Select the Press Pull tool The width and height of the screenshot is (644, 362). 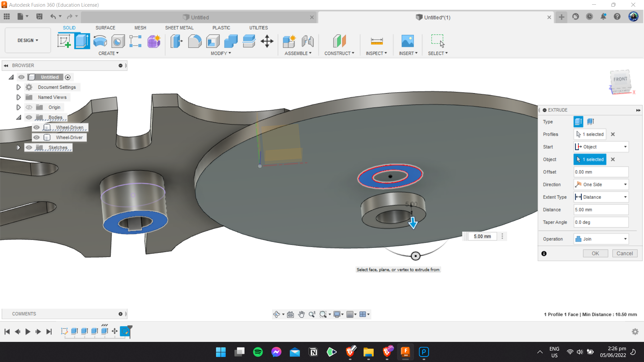pyautogui.click(x=176, y=41)
